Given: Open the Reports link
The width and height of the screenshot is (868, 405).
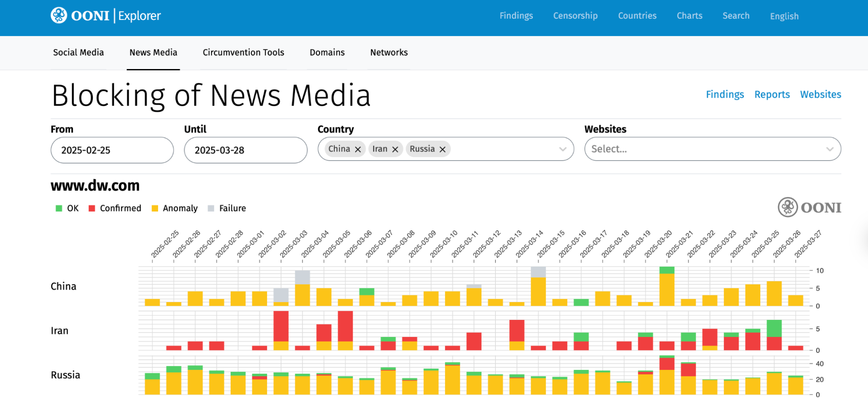Looking at the screenshot, I should (772, 95).
